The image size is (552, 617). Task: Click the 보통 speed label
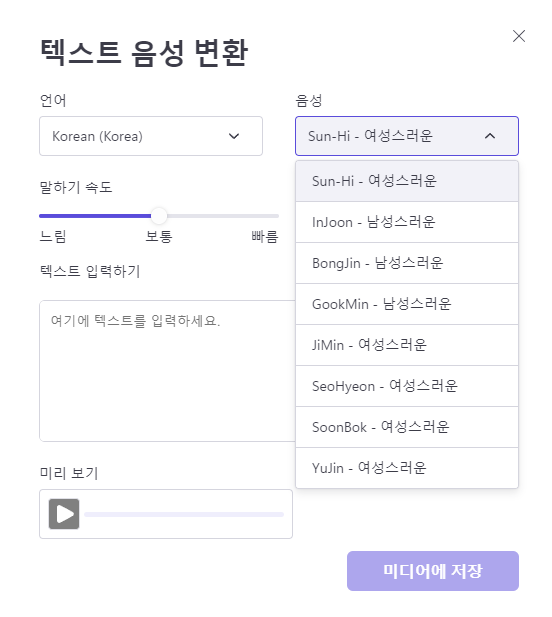click(x=159, y=236)
